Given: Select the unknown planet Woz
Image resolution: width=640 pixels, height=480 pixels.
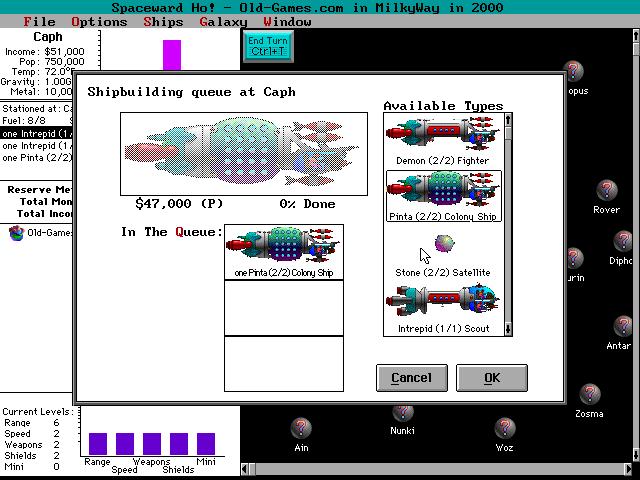Looking at the screenshot, I should (504, 428).
